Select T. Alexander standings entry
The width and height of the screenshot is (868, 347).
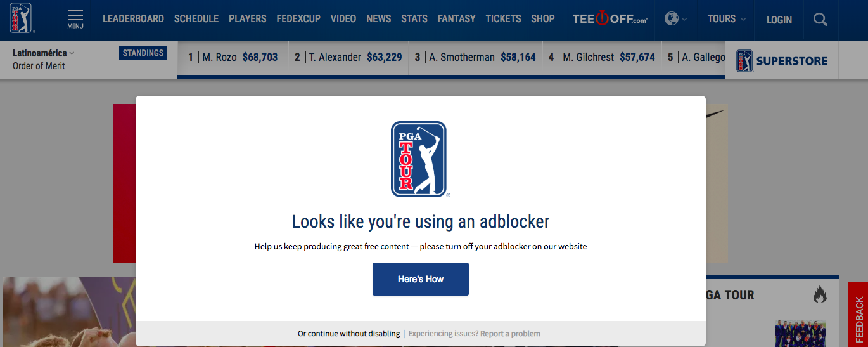tap(348, 57)
